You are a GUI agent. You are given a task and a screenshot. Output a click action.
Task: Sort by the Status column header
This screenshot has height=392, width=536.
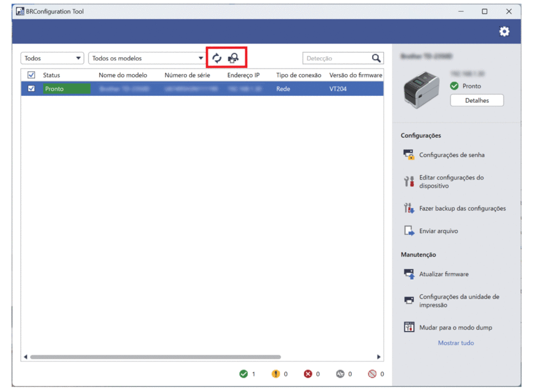point(51,75)
